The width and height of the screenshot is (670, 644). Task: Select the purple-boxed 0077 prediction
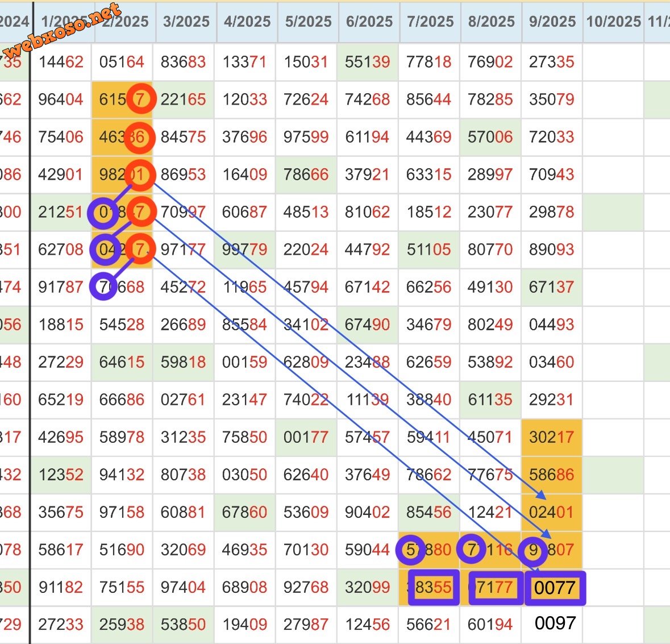[x=555, y=588]
